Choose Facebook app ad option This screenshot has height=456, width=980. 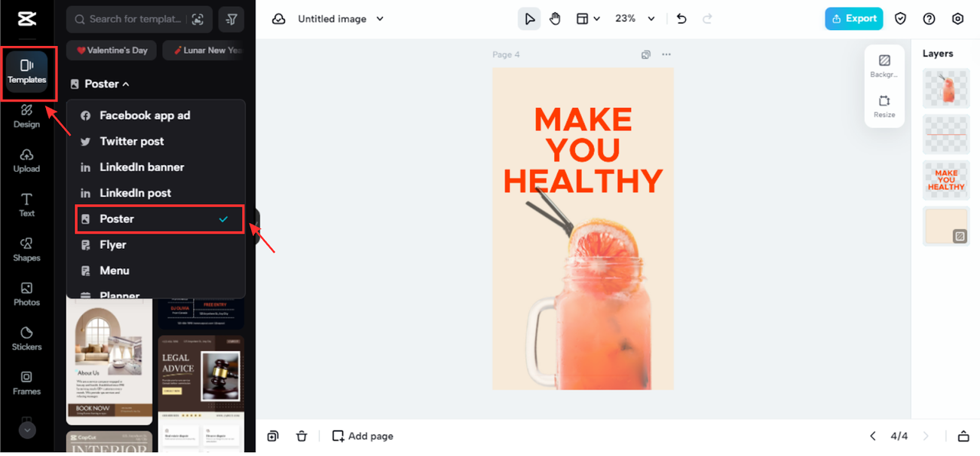pos(155,115)
